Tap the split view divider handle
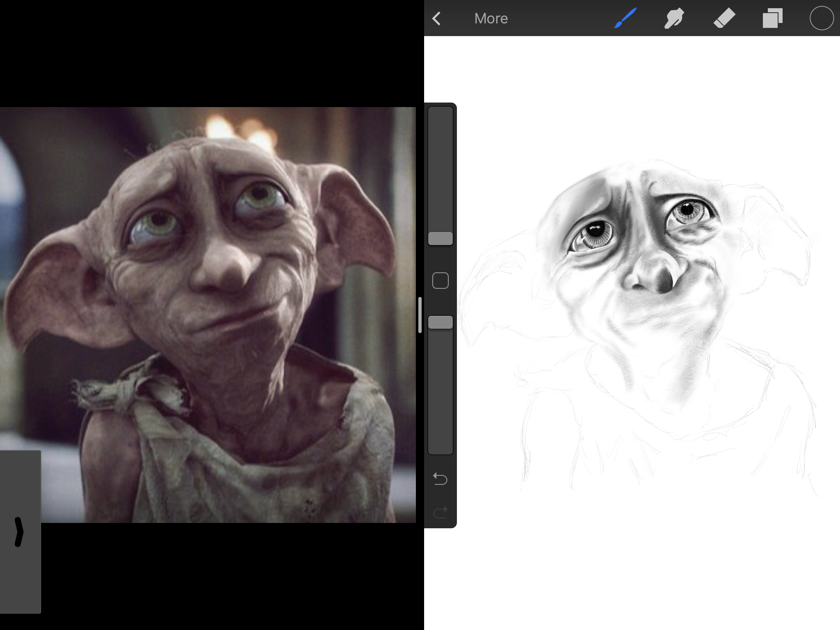 click(x=420, y=315)
